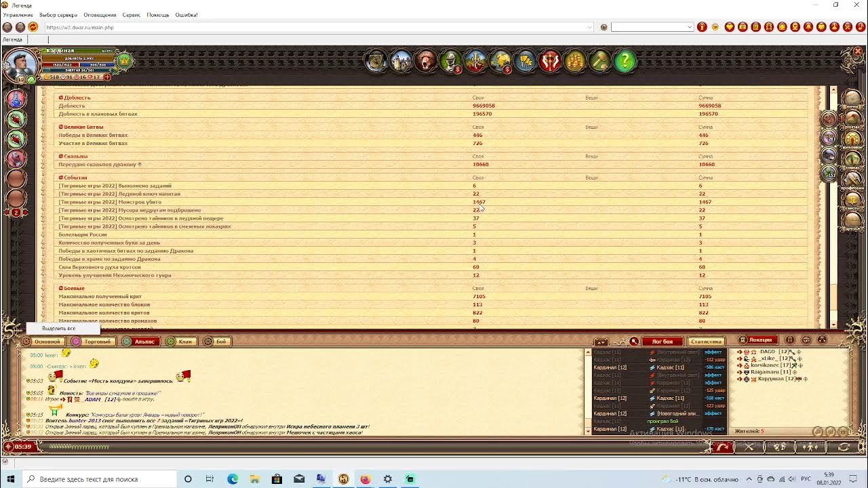Viewport: 868px width, 488px height.
Task: Open the 'Лог боя' tab
Action: 663,342
